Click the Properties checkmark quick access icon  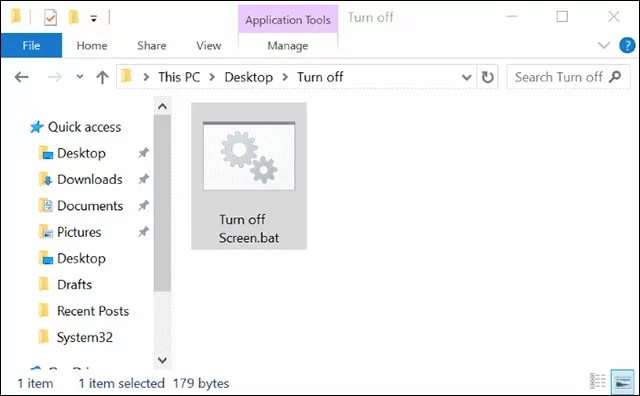pyautogui.click(x=50, y=18)
